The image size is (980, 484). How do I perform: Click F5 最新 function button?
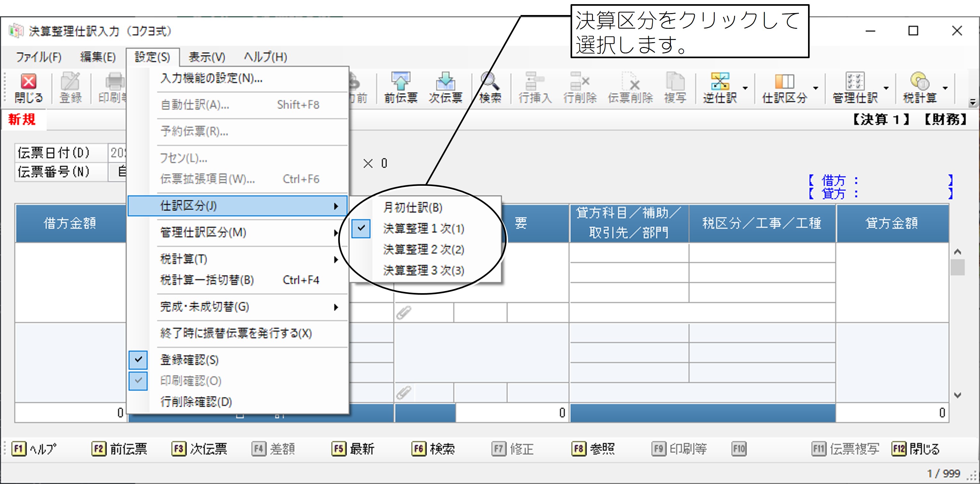coord(353,449)
